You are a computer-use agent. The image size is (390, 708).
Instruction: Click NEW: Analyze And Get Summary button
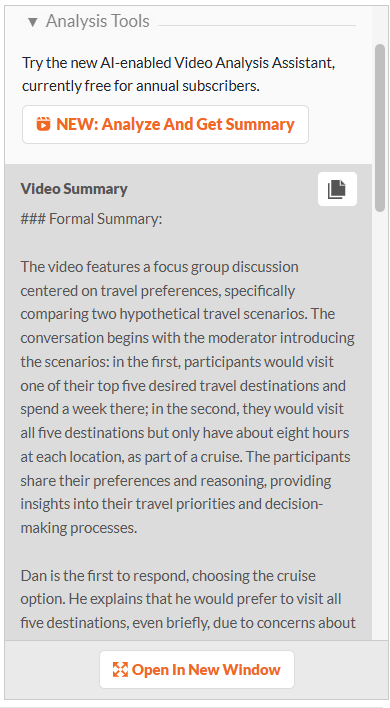point(165,125)
